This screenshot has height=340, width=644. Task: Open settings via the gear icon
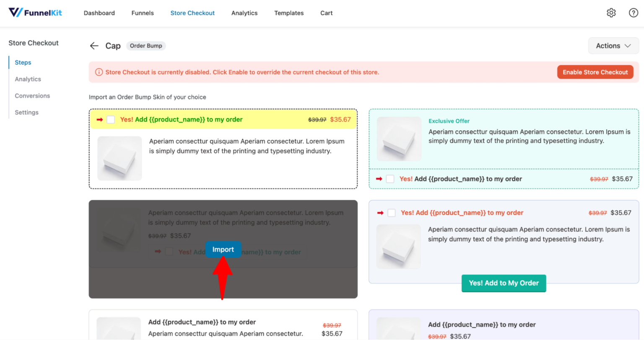click(x=611, y=13)
